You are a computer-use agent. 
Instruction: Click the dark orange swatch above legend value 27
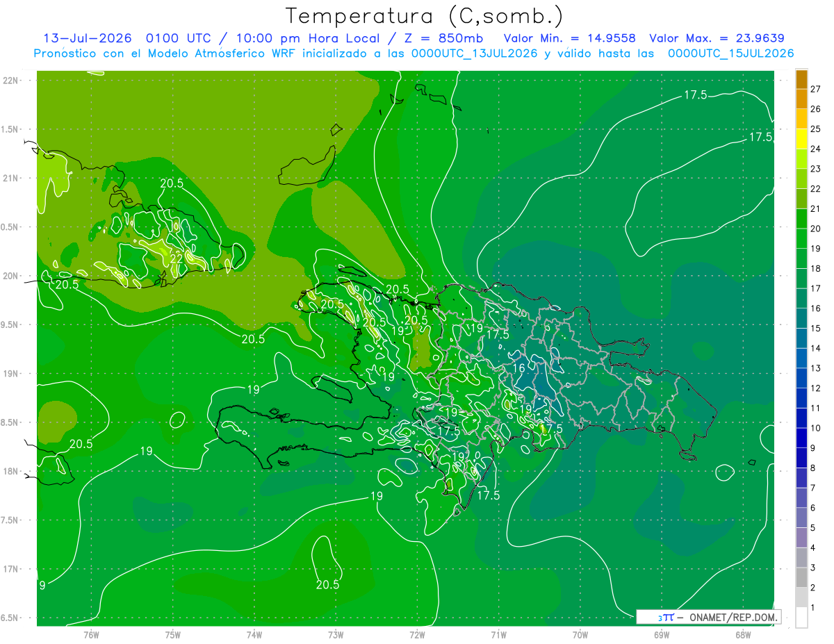point(801,79)
